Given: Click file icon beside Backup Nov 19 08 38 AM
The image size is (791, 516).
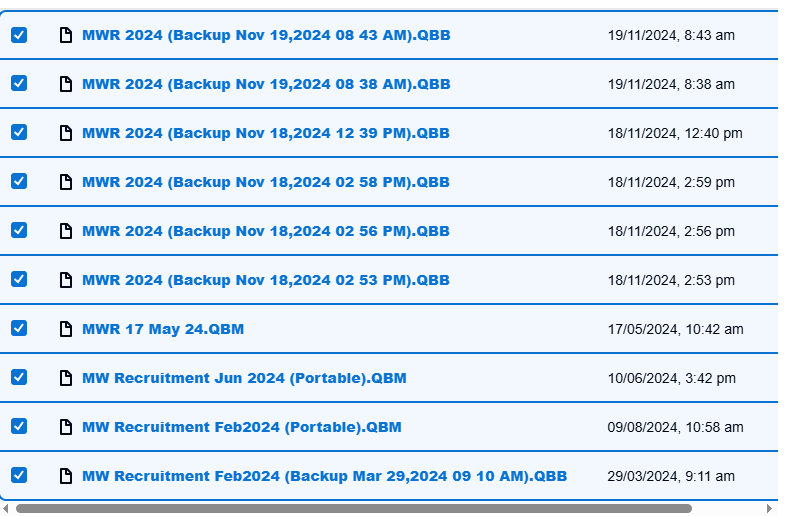Looking at the screenshot, I should tap(66, 84).
